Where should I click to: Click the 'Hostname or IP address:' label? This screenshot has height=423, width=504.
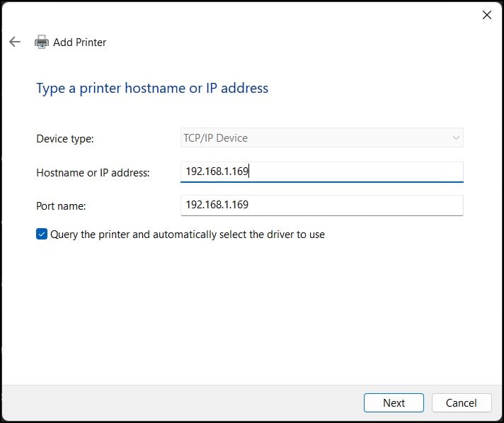click(x=93, y=173)
